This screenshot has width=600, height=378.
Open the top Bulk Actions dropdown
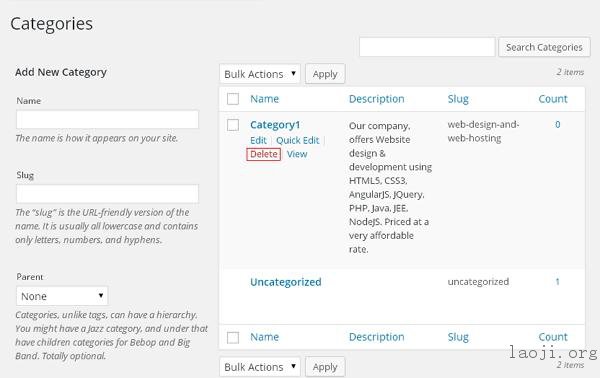pyautogui.click(x=260, y=74)
